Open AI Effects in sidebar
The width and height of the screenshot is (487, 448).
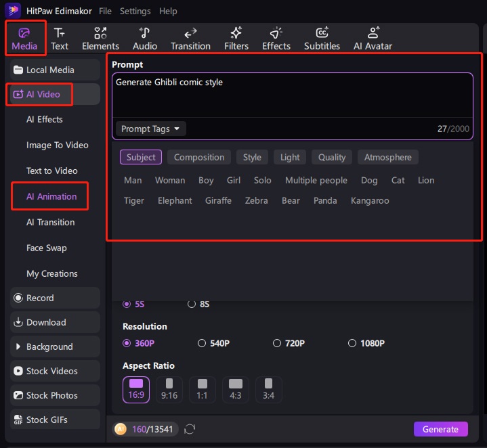pos(45,120)
